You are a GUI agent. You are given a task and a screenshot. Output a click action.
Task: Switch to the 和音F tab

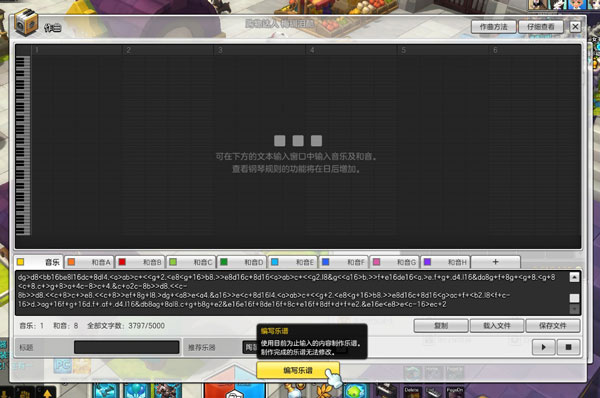point(344,262)
